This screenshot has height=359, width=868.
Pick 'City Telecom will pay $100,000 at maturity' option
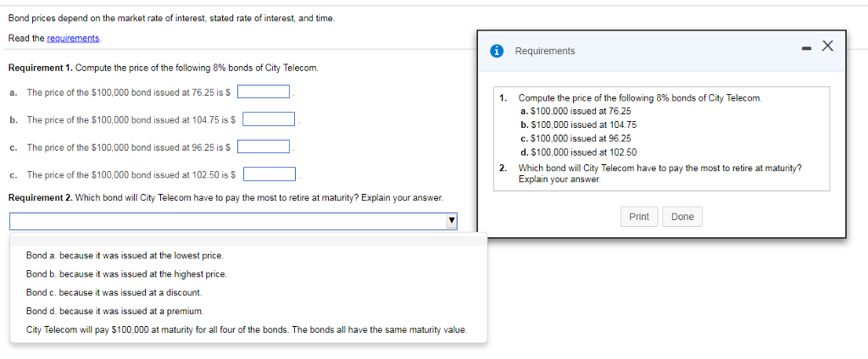click(247, 329)
